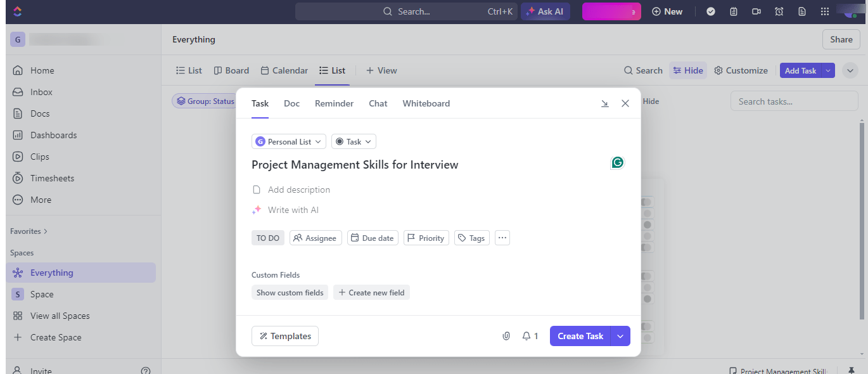Select the Personal List location dropdown

289,141
